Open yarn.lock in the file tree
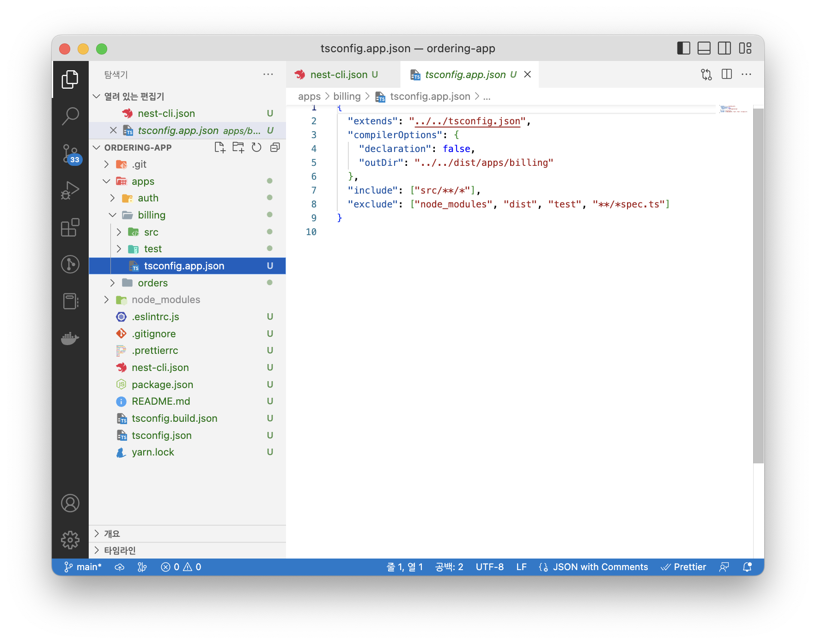Viewport: 816px width, 644px height. click(187, 452)
